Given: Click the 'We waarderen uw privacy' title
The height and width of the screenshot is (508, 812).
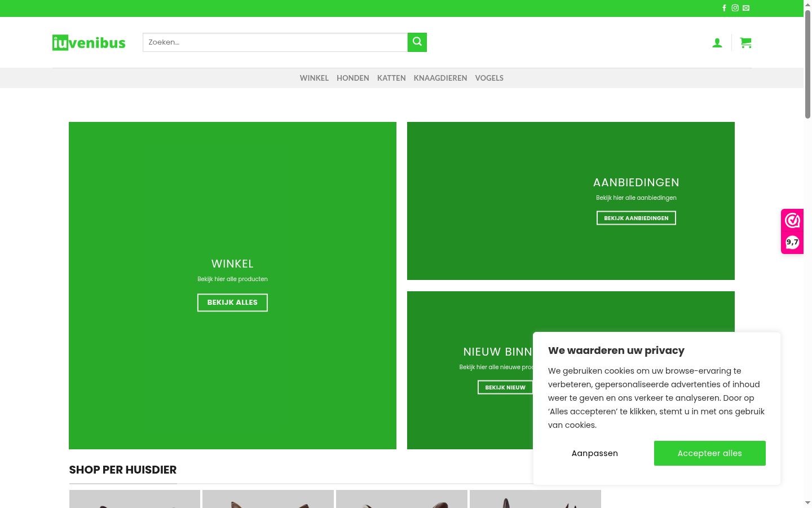Looking at the screenshot, I should (616, 351).
